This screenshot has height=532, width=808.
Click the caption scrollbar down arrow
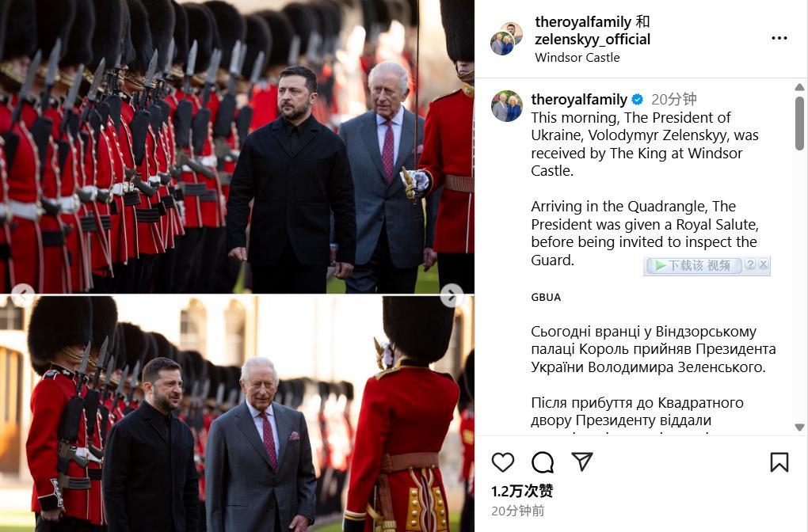[x=799, y=427]
